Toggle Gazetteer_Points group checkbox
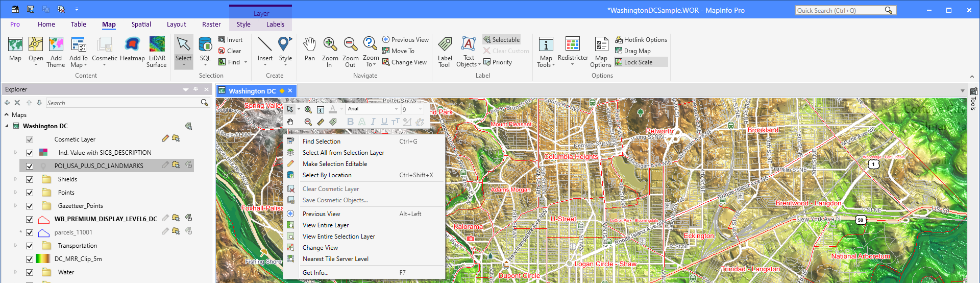Viewport: 980px width, 283px height. point(30,205)
